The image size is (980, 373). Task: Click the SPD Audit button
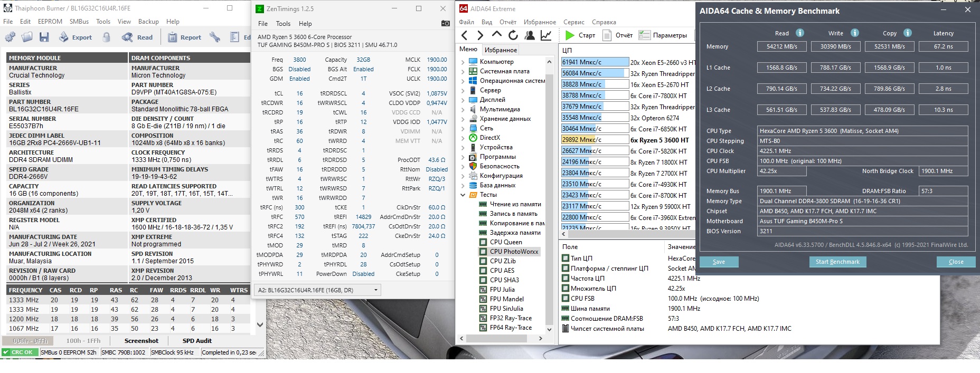[197, 341]
